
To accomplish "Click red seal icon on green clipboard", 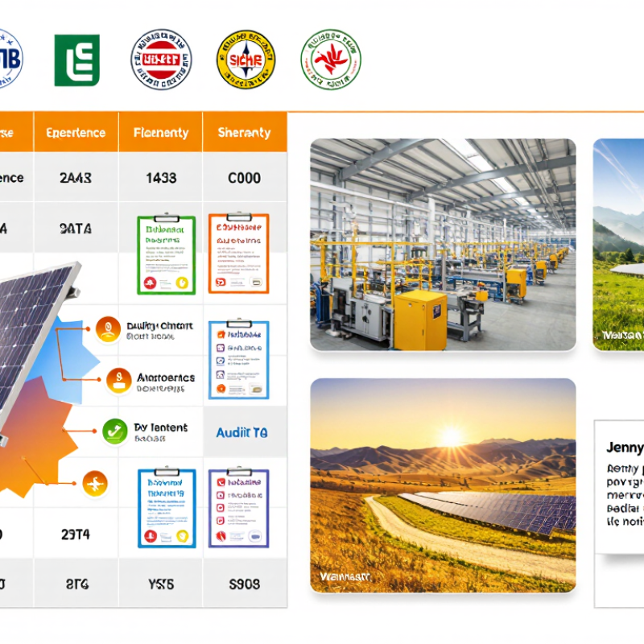I will 150,283.
